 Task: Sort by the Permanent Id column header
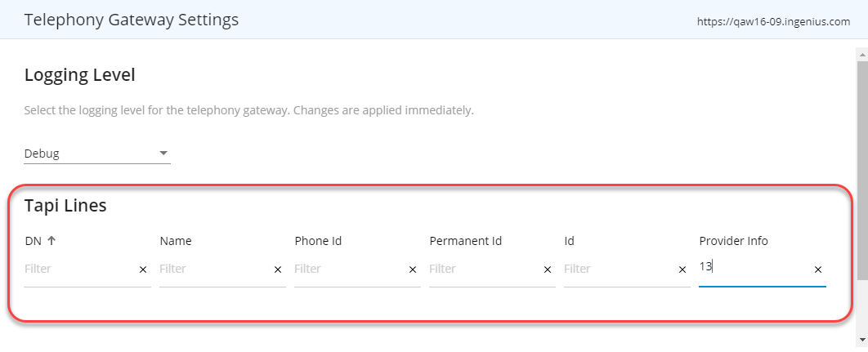tap(465, 241)
